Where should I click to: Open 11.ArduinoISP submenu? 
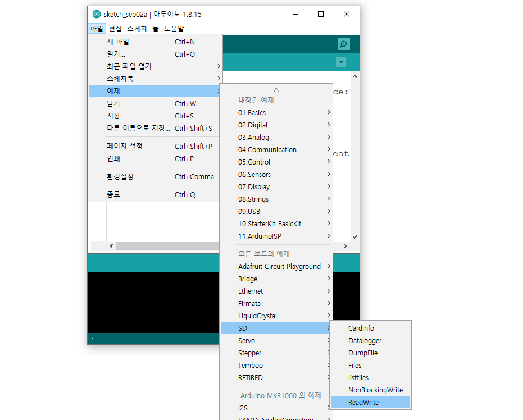pos(276,236)
